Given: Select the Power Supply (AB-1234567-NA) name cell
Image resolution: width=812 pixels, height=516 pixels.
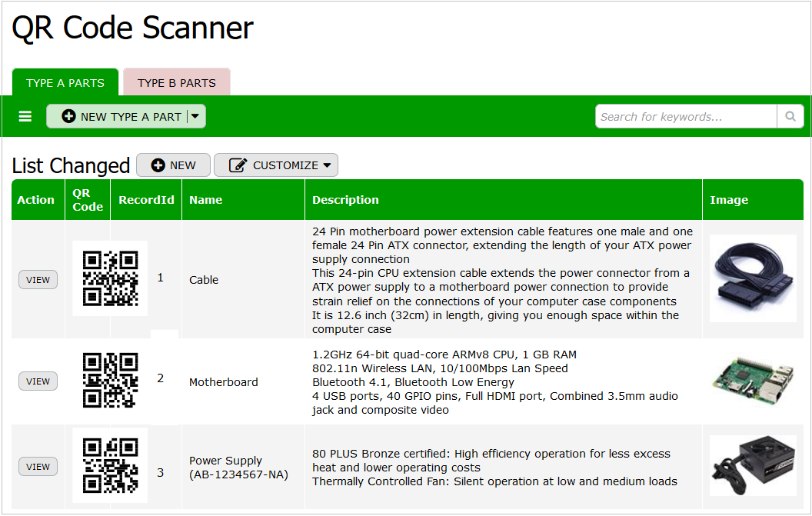Looking at the screenshot, I should pyautogui.click(x=238, y=468).
